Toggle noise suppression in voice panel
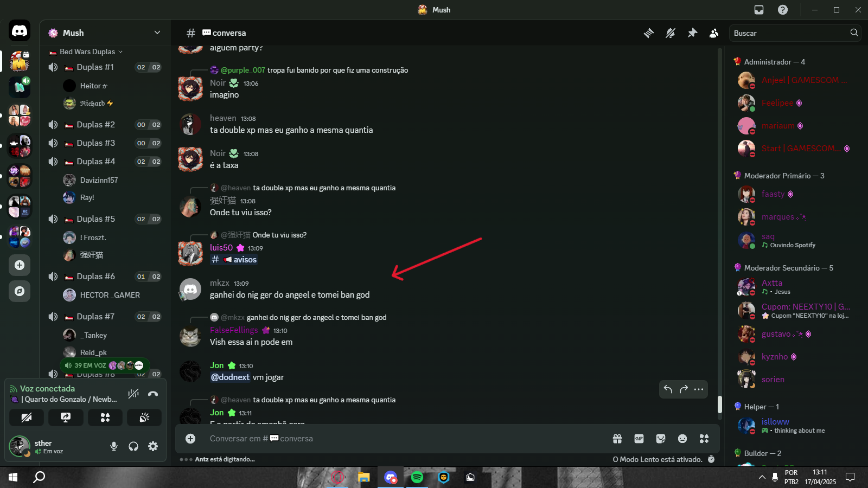This screenshot has height=488, width=868. pos(133,394)
